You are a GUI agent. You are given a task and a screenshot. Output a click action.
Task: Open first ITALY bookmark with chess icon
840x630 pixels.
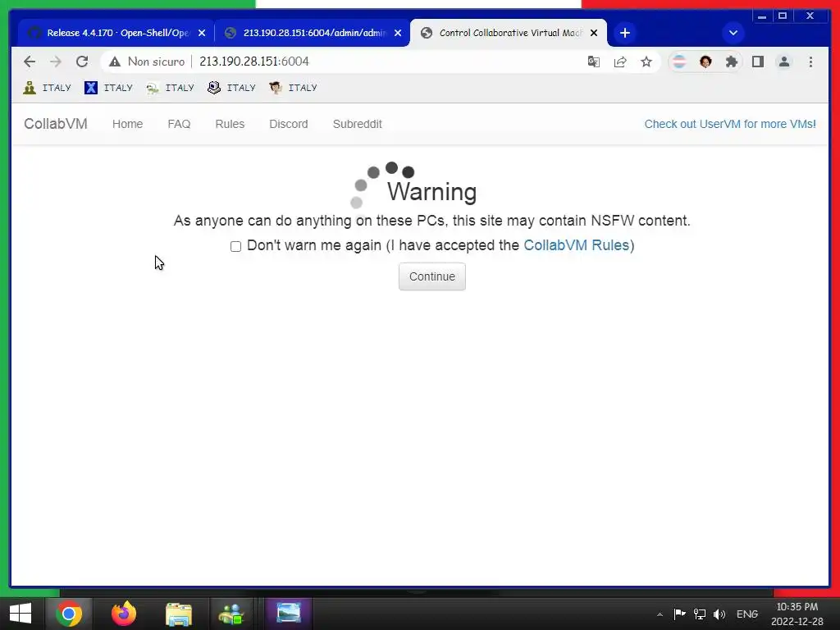click(47, 87)
